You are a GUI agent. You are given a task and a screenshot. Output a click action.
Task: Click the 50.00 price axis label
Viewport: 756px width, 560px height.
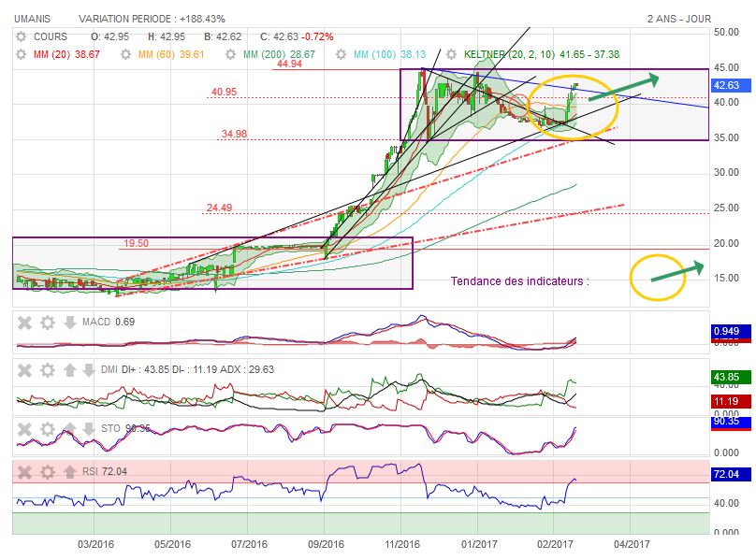726,33
